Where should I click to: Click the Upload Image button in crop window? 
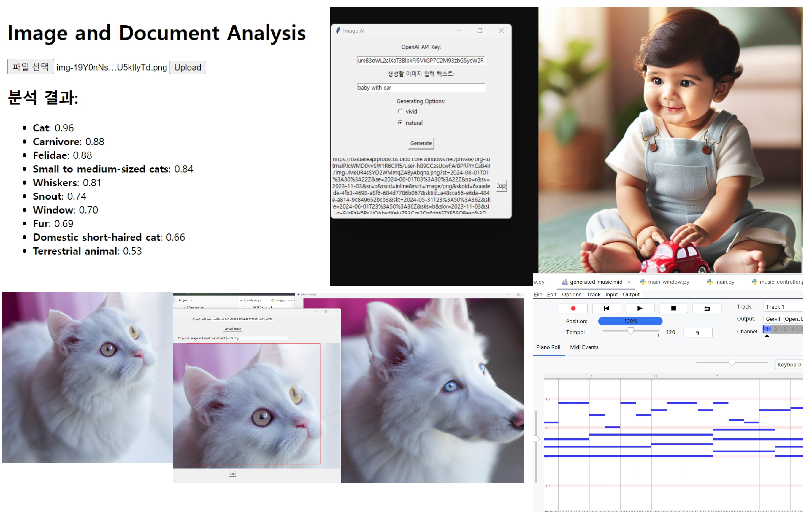233,329
